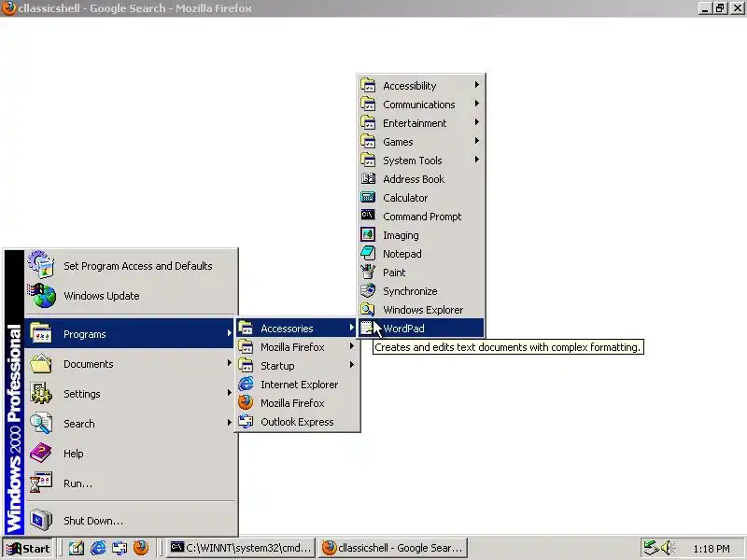Launch Internet Explorer from Quick Launch
The width and height of the screenshot is (747, 560).
(98, 548)
